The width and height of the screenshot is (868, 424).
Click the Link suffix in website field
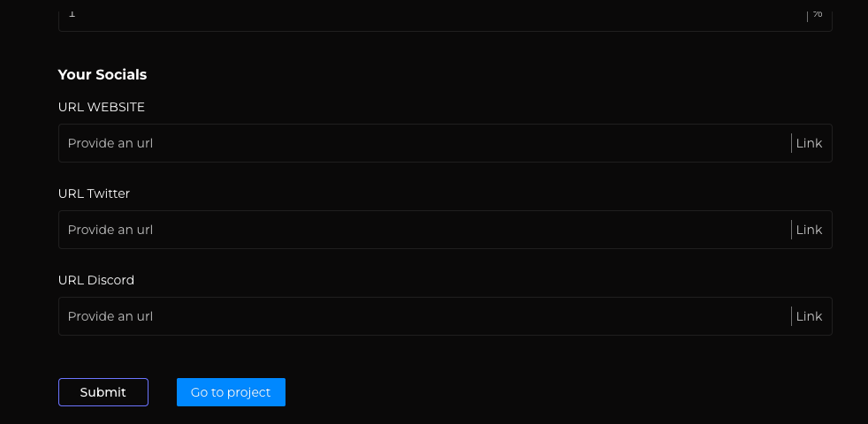click(x=809, y=143)
